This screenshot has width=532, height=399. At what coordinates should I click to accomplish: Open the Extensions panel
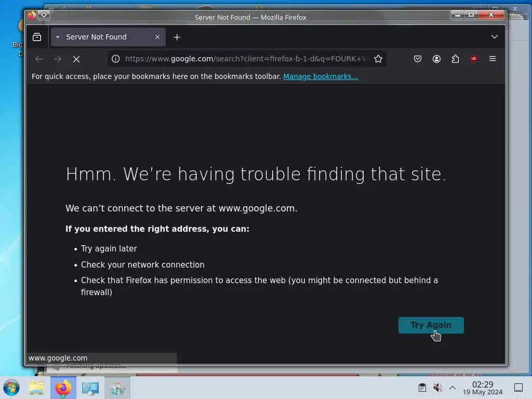tap(455, 59)
